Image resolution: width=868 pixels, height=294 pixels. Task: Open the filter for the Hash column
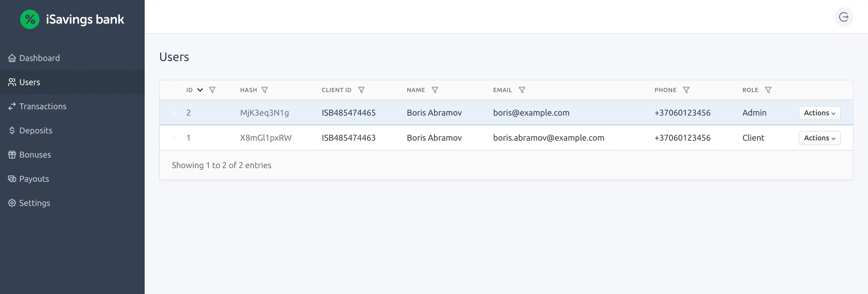[x=265, y=90]
